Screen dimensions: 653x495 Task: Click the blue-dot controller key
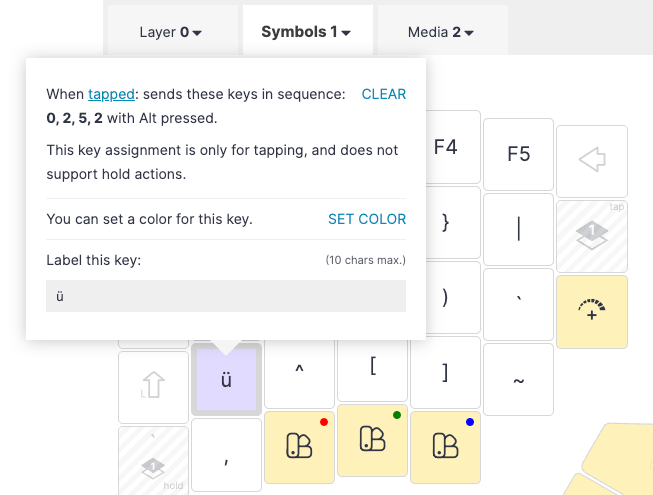(x=446, y=447)
